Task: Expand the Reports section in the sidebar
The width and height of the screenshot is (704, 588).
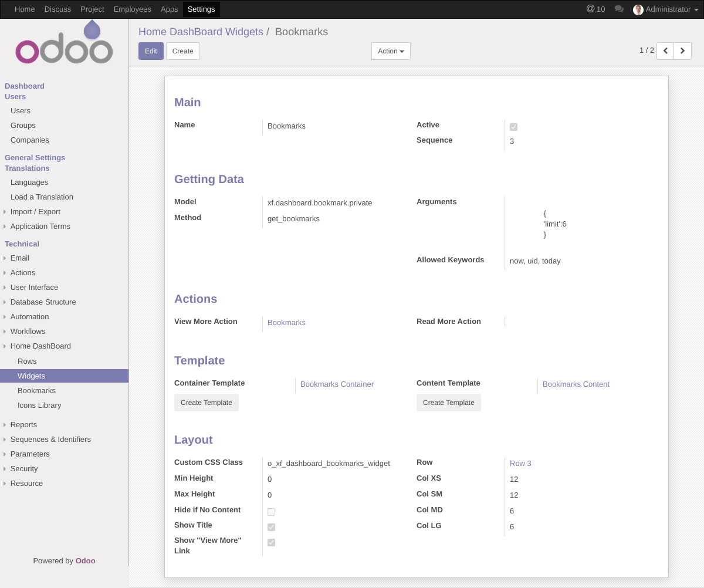Action: click(x=23, y=424)
